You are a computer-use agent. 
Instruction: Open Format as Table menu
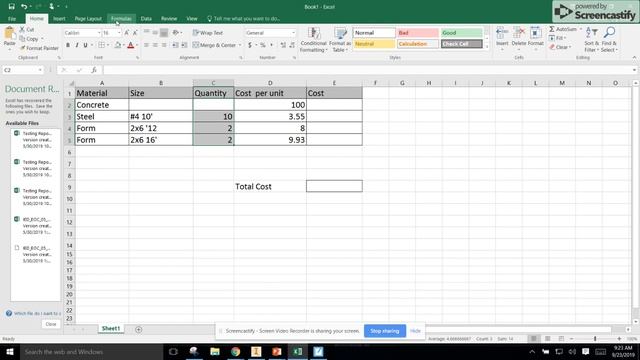pyautogui.click(x=340, y=40)
